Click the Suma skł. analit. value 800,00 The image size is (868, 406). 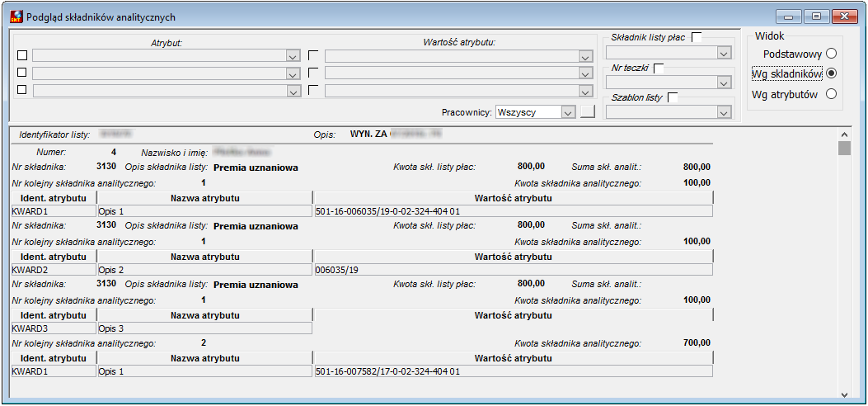[697, 166]
